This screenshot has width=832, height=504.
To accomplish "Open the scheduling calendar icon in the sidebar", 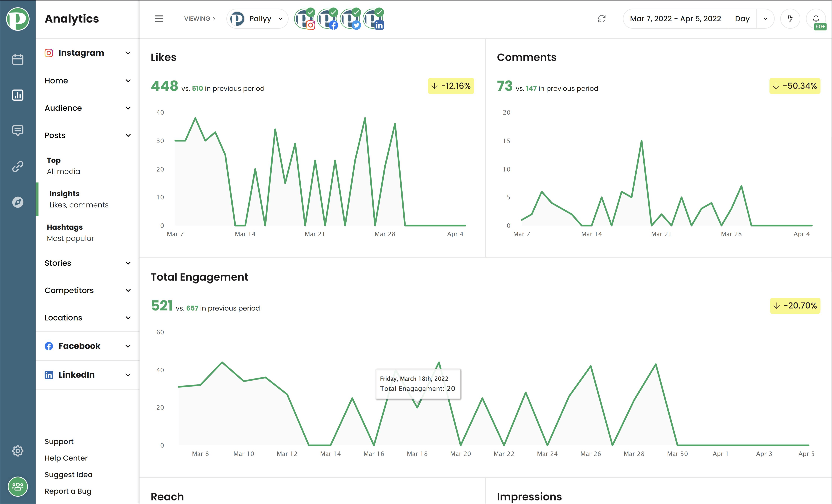I will tap(17, 59).
